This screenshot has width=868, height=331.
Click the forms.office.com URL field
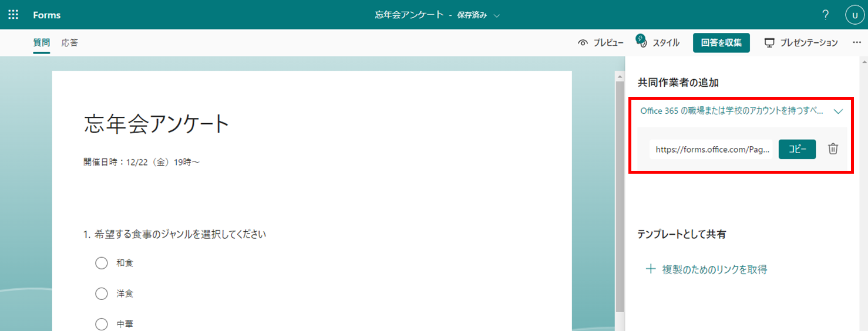tap(712, 149)
